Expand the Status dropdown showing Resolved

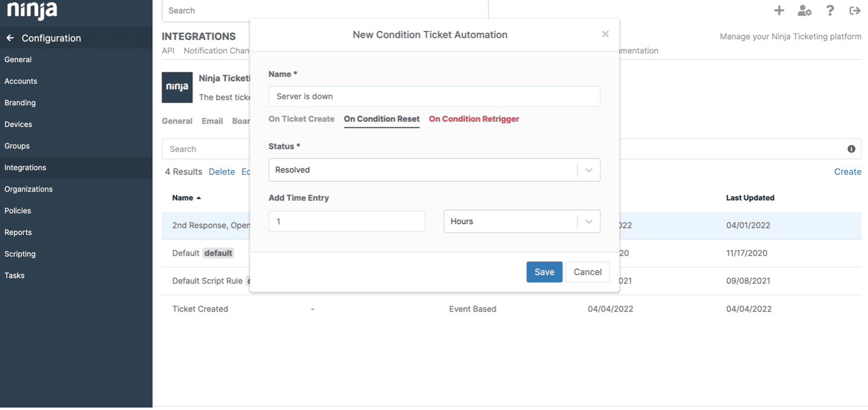point(434,170)
